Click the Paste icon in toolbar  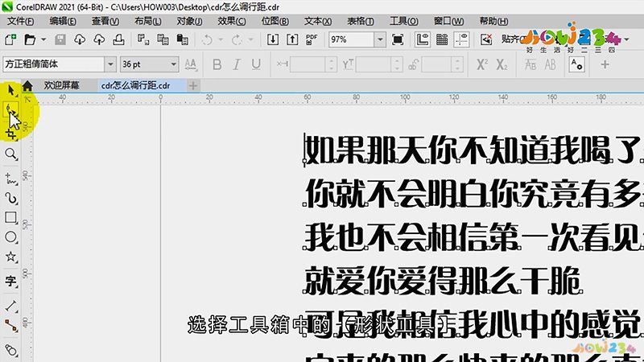(x=183, y=39)
